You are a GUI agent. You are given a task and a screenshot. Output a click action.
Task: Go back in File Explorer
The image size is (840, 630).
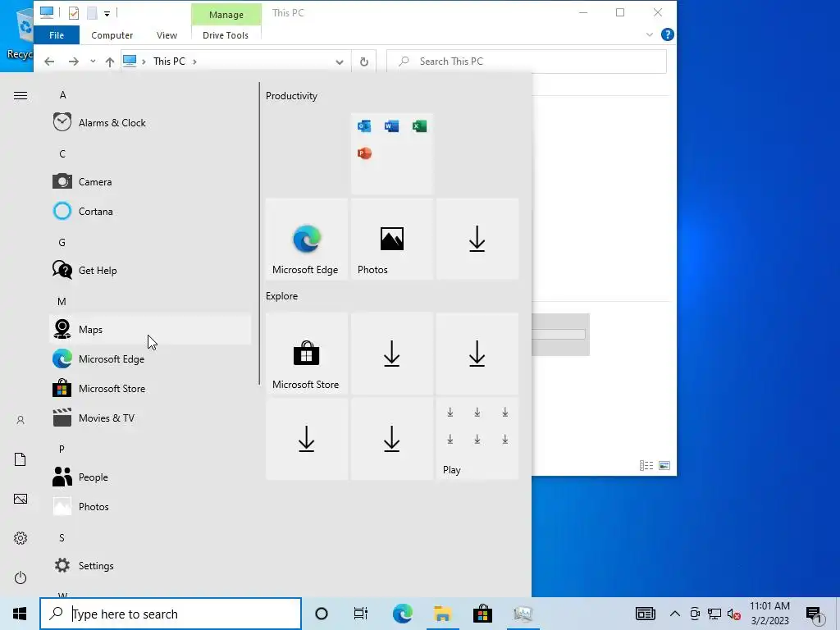(x=49, y=62)
